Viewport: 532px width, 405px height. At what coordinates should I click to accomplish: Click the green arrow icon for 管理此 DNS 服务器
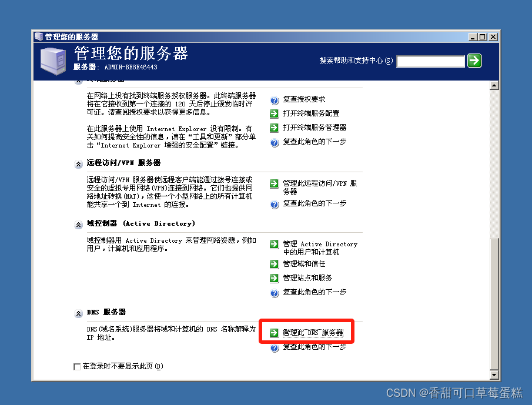point(274,333)
